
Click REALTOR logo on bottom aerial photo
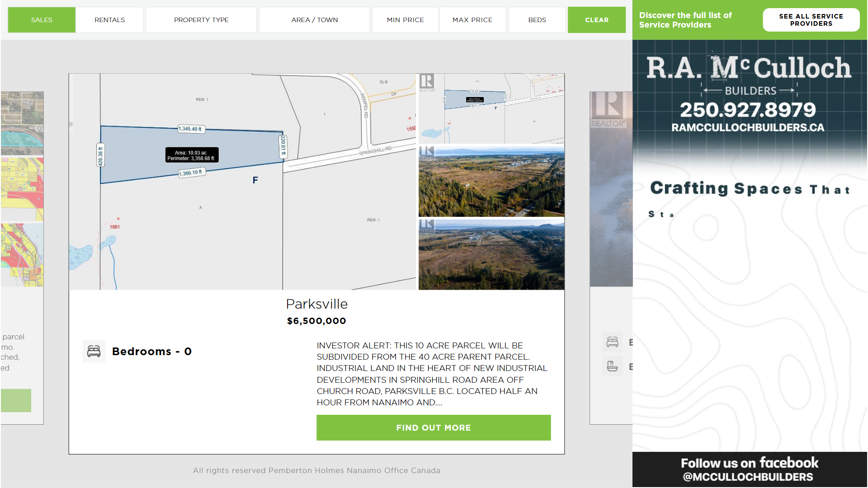click(x=426, y=225)
